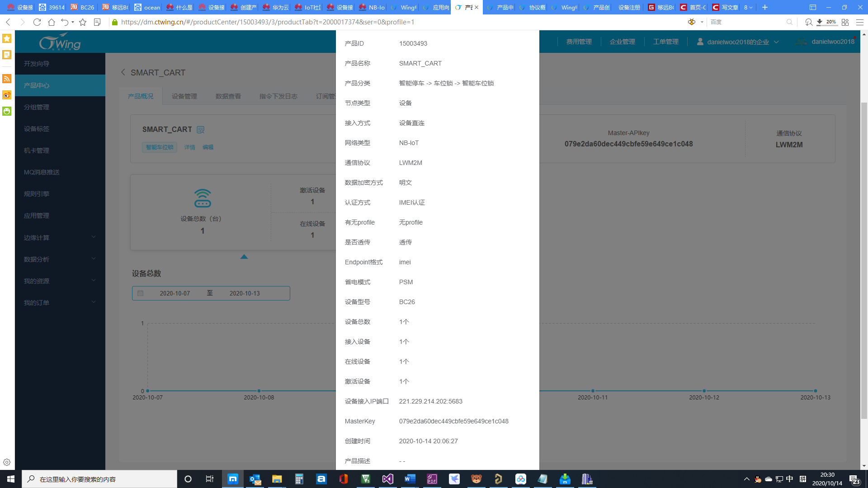Click the CTWing logo in the top-left corner
Viewport: 868px width, 488px height.
coord(61,42)
